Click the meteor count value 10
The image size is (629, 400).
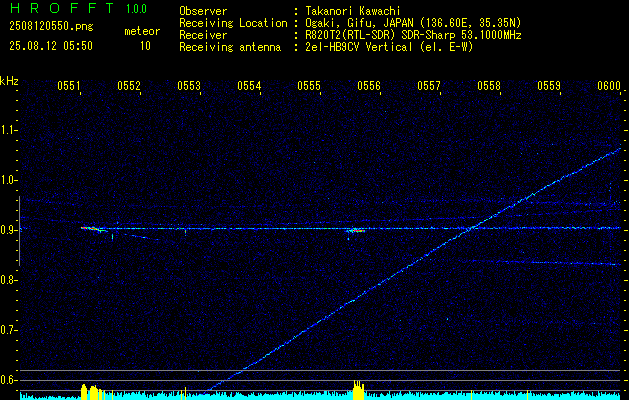[x=145, y=46]
